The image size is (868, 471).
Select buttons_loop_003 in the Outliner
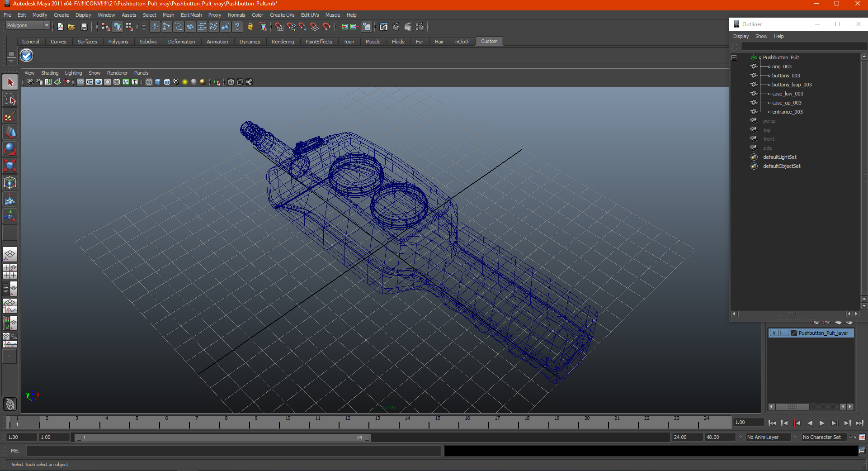pyautogui.click(x=792, y=85)
